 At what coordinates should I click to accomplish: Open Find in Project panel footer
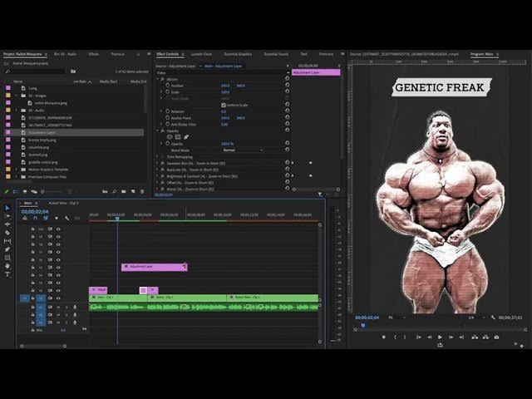coord(115,192)
